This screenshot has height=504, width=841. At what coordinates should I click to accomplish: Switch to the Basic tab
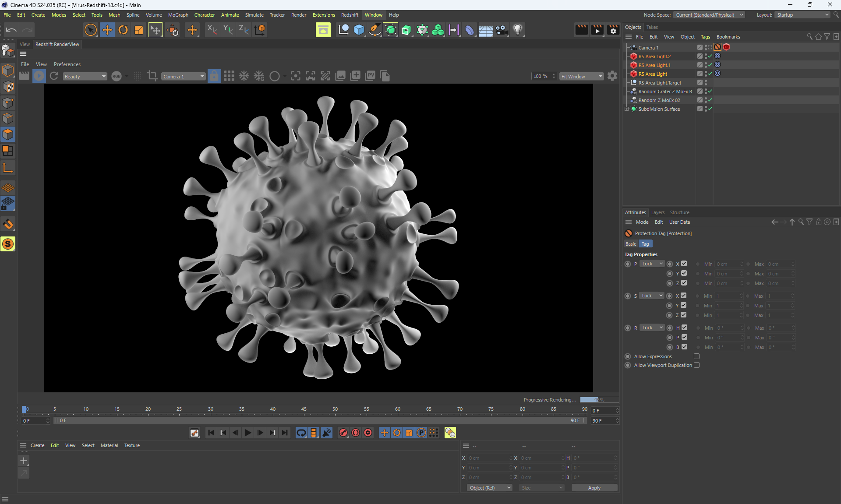(x=631, y=244)
